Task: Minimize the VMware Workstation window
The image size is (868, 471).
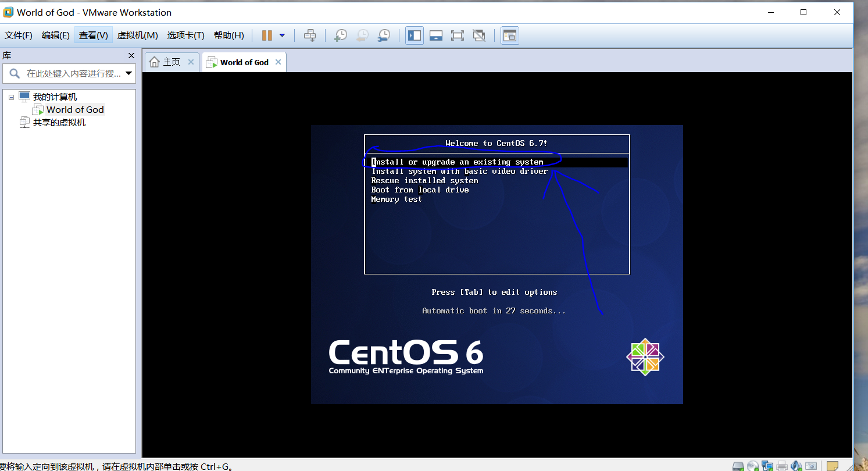Action: tap(771, 12)
